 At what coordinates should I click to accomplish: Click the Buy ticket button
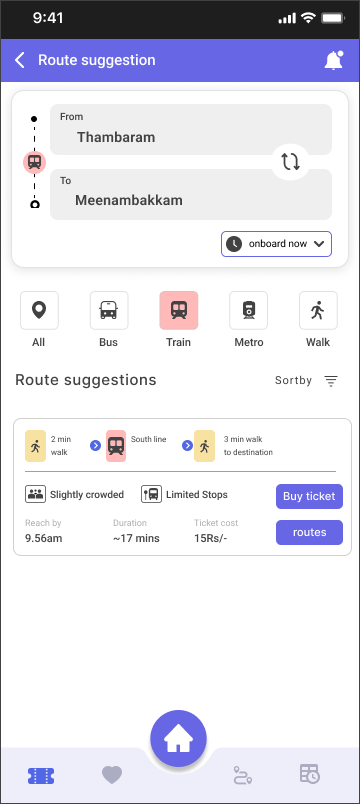pos(309,496)
